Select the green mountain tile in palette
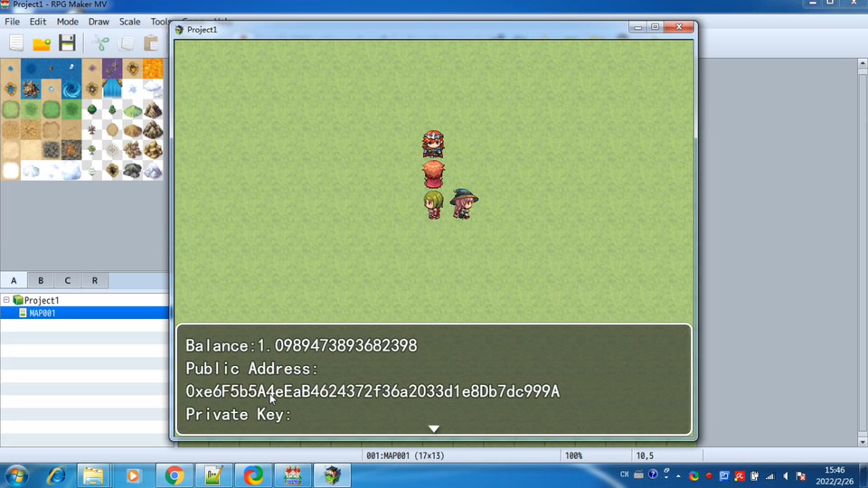Viewport: 868px width, 488px height. pos(133,109)
